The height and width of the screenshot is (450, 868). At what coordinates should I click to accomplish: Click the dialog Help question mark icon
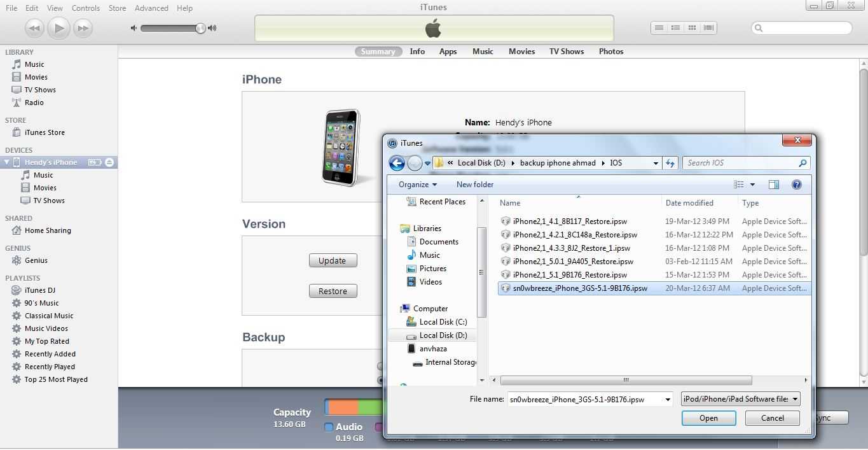click(x=797, y=185)
